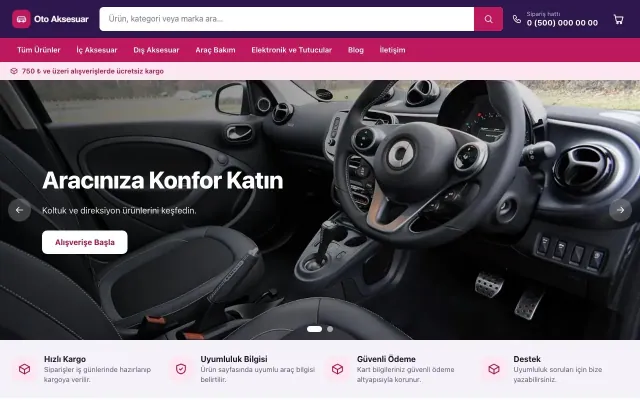This screenshot has height=400, width=640.
Task: Open Tüm Ürünler menu item
Action: click(x=39, y=50)
